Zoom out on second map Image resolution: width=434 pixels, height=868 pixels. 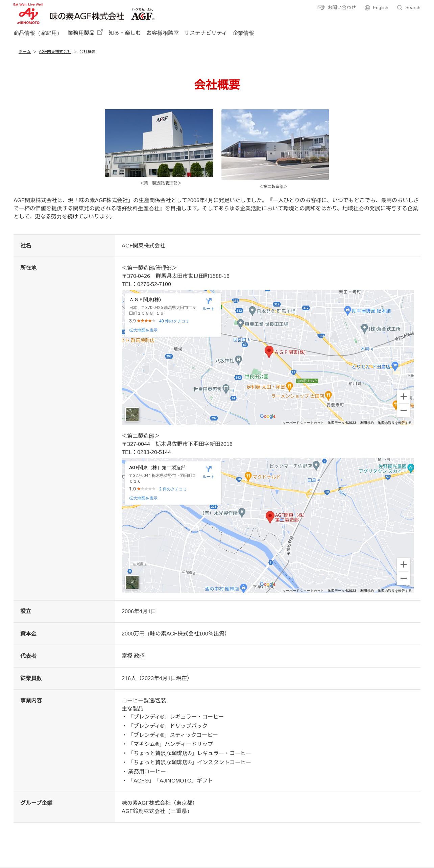click(403, 578)
